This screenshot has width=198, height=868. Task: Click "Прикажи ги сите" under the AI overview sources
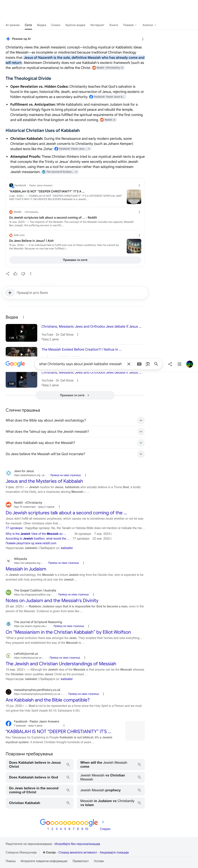coord(75,260)
